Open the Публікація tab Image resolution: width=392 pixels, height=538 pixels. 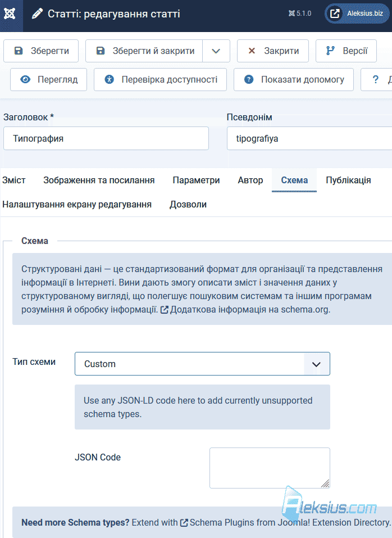pos(349,180)
